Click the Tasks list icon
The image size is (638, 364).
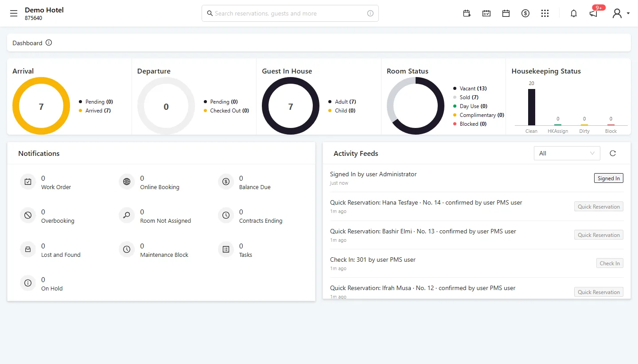(226, 249)
